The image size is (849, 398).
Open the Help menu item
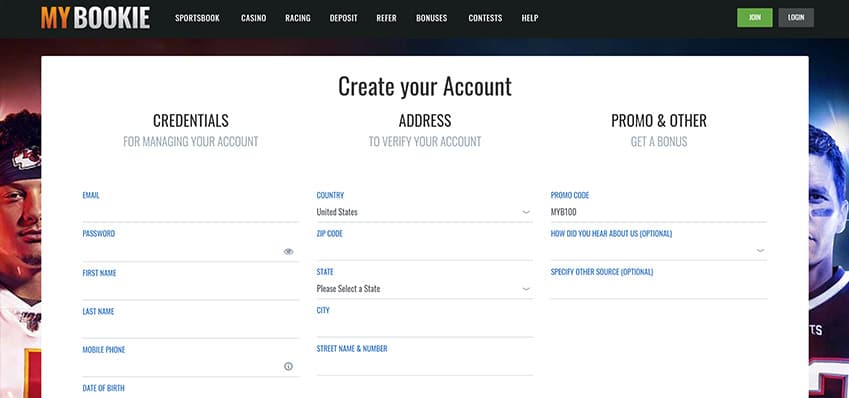(530, 18)
